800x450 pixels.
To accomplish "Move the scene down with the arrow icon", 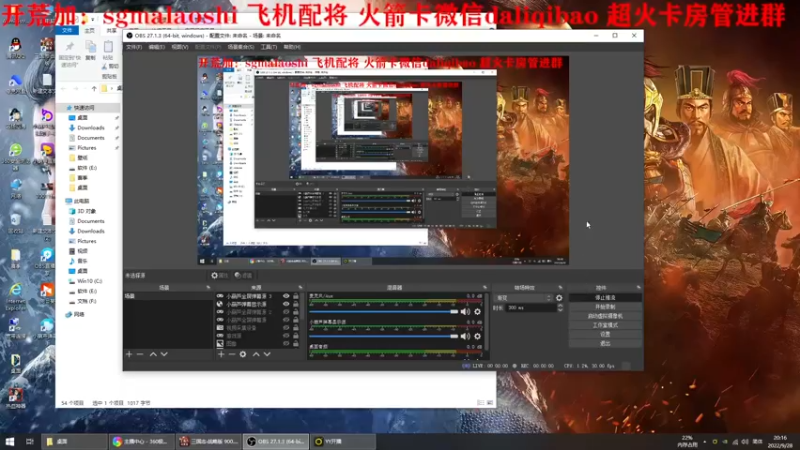I will pyautogui.click(x=164, y=354).
